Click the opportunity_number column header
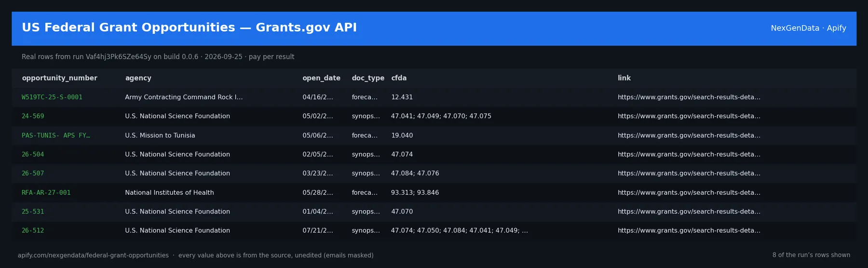 pos(59,78)
